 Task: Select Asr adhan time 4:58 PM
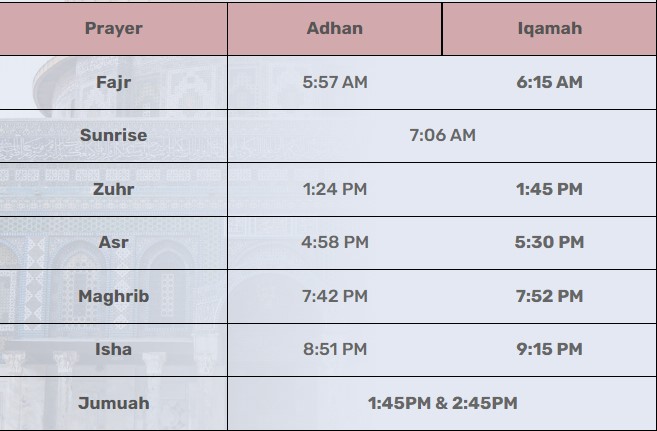(x=335, y=242)
